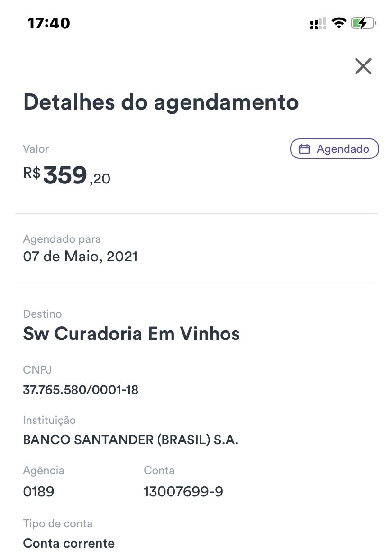Tap recipient name Sw Curadoria Em Vinhos

(131, 334)
